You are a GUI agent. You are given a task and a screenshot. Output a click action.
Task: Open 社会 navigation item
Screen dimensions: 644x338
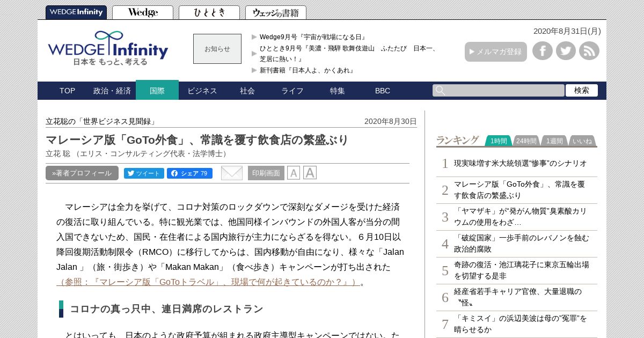click(247, 91)
